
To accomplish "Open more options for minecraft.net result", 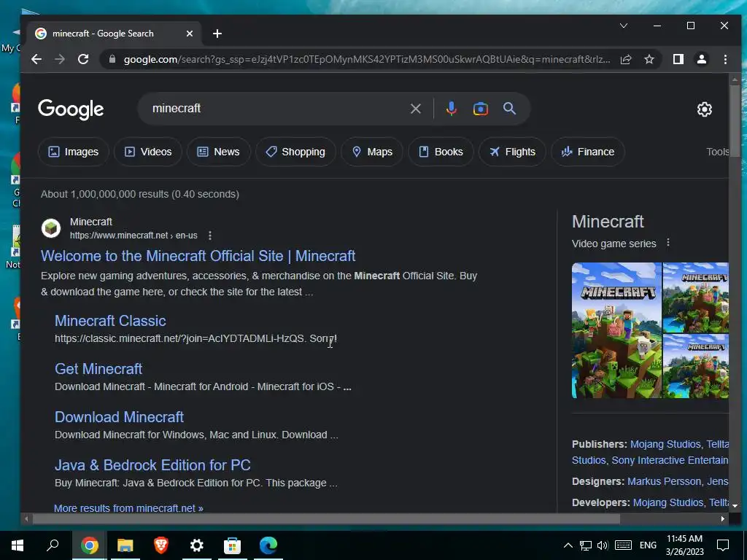I will (210, 236).
